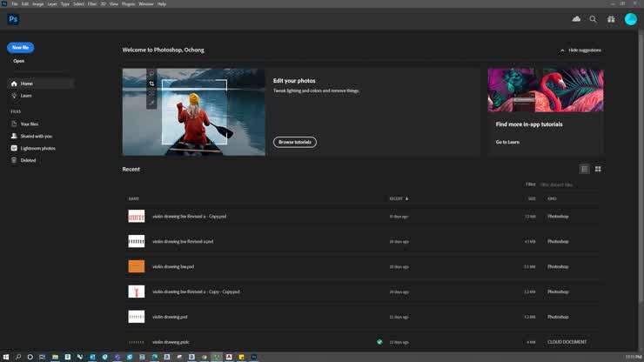The image size is (644, 362).
Task: Open the Edit menu
Action: click(25, 3)
